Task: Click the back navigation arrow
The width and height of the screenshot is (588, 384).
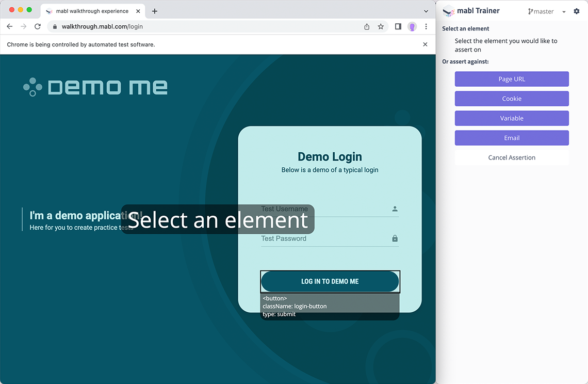Action: click(9, 26)
